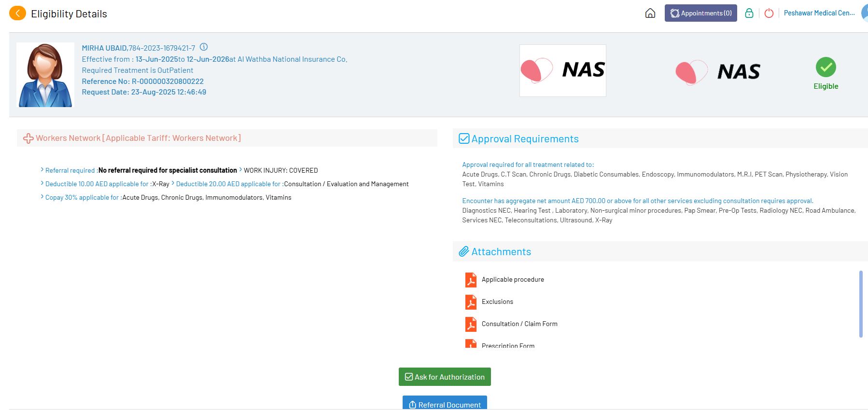
Task: Click Encounter has aggregate net amount text
Action: [638, 201]
